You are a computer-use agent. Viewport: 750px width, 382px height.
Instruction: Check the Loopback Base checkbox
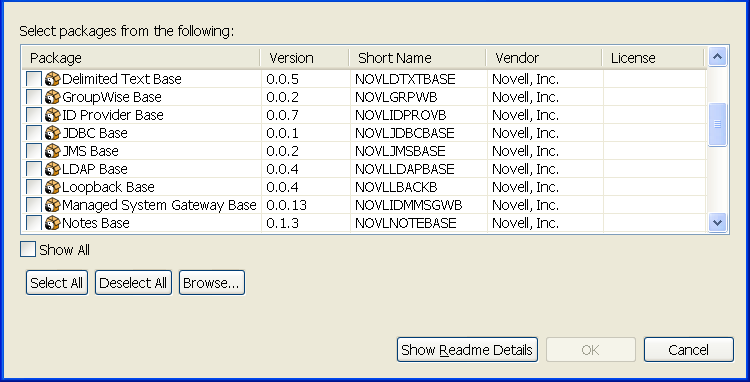click(33, 187)
